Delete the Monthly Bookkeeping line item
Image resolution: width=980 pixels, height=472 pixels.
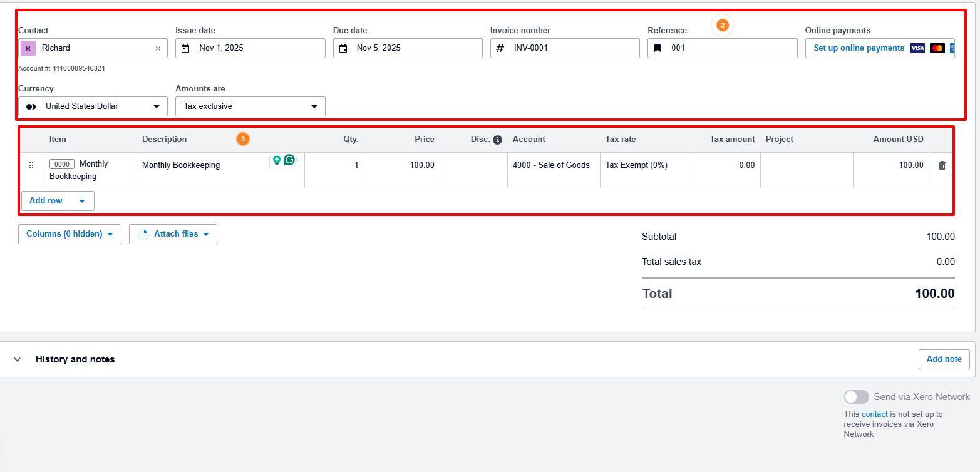tap(942, 165)
